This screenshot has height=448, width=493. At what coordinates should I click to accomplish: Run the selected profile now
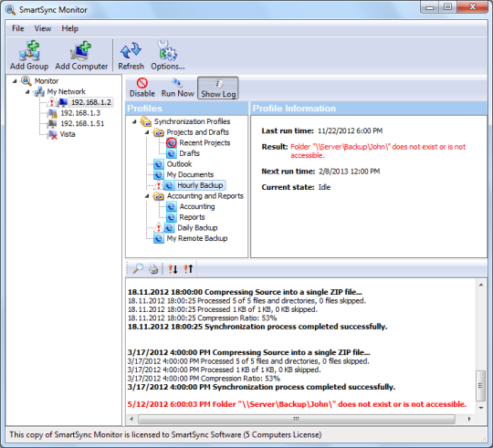(178, 88)
